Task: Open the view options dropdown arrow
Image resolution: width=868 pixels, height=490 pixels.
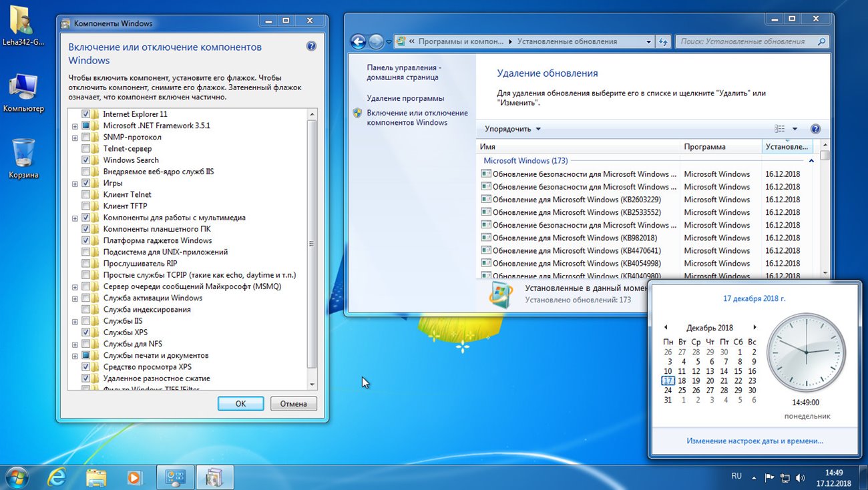Action: (795, 129)
